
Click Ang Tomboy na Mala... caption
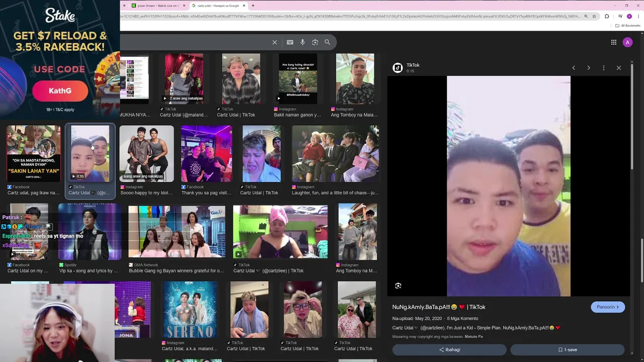pos(354,115)
